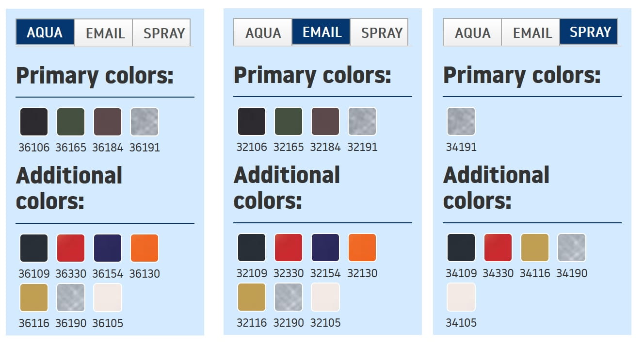
Task: Choose cream white swatch 34105
Action: 461,297
